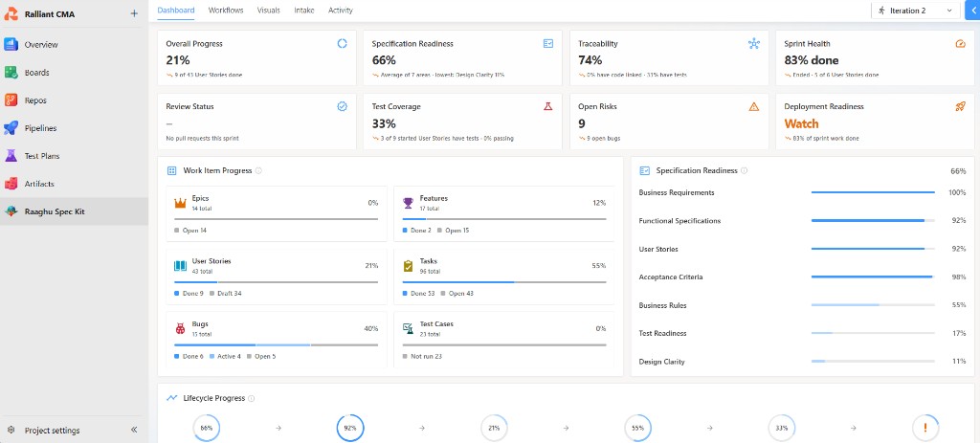This screenshot has width=980, height=443.
Task: Open the Test Plans flask icon
Action: point(11,156)
